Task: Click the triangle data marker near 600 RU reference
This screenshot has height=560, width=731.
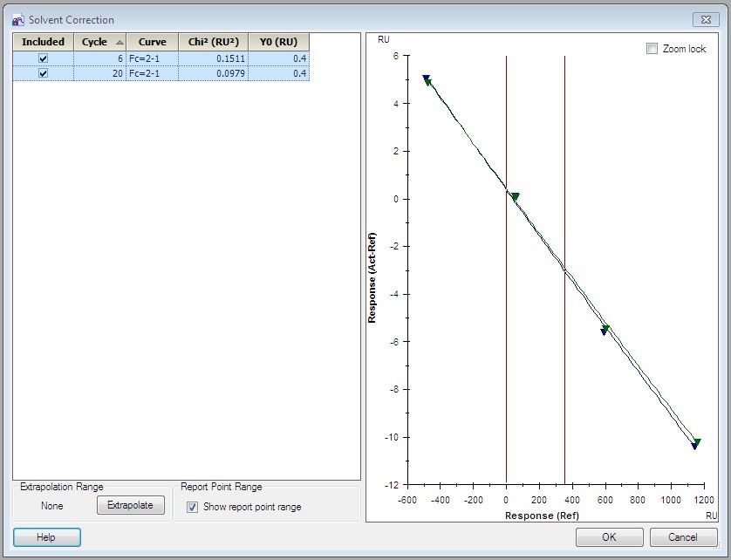Action: [x=605, y=330]
